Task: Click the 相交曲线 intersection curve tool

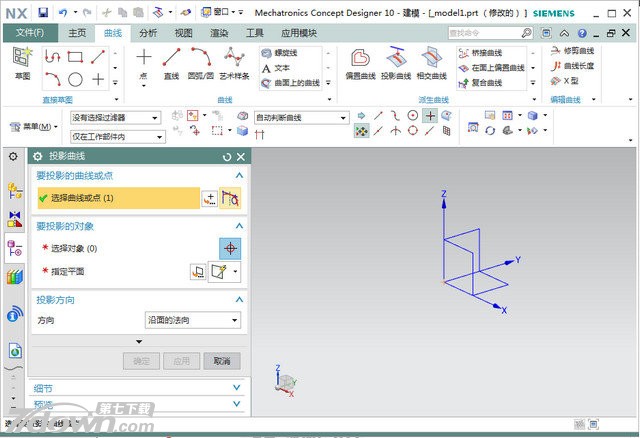Action: point(431,63)
